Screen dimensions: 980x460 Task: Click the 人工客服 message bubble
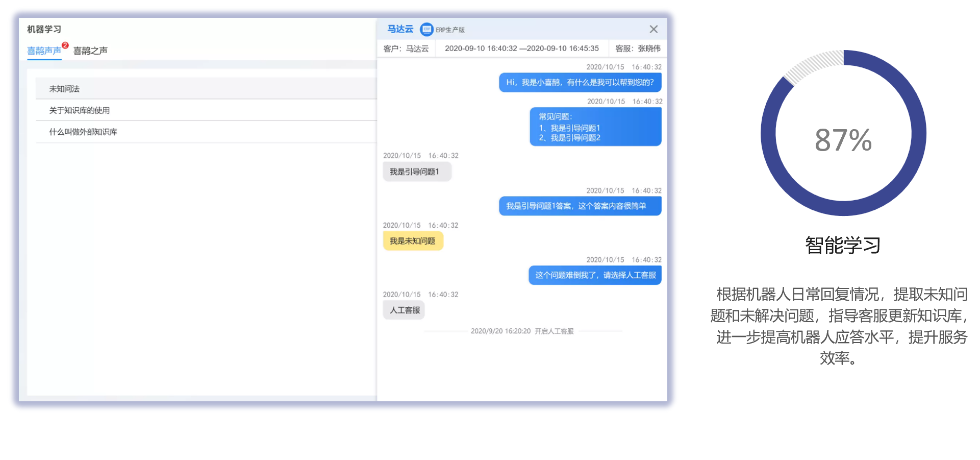404,310
